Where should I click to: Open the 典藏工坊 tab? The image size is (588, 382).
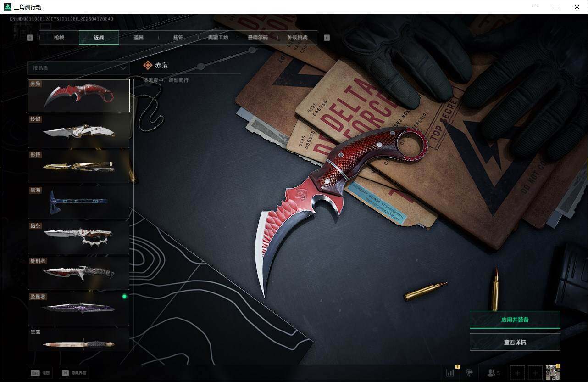pyautogui.click(x=218, y=38)
